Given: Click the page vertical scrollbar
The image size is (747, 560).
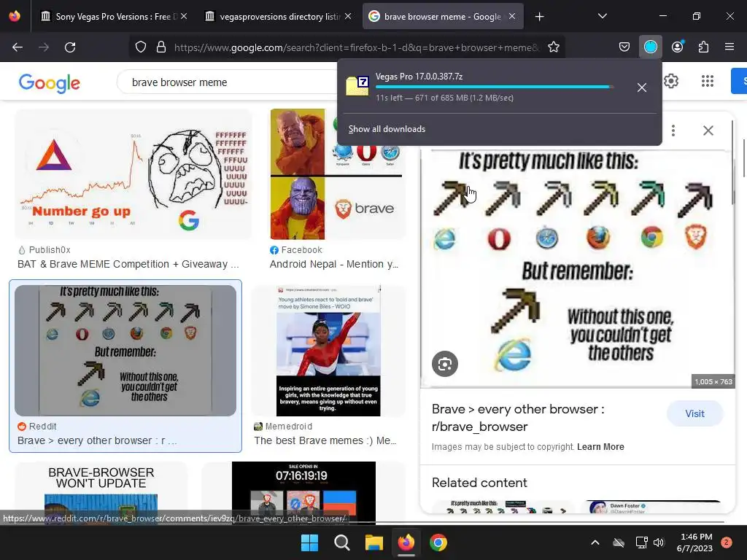Looking at the screenshot, I should [743, 157].
